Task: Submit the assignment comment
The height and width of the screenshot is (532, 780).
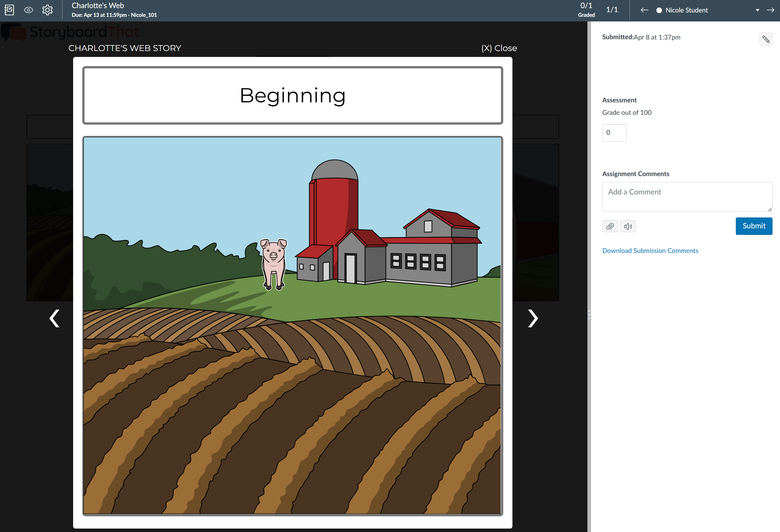Action: click(754, 226)
